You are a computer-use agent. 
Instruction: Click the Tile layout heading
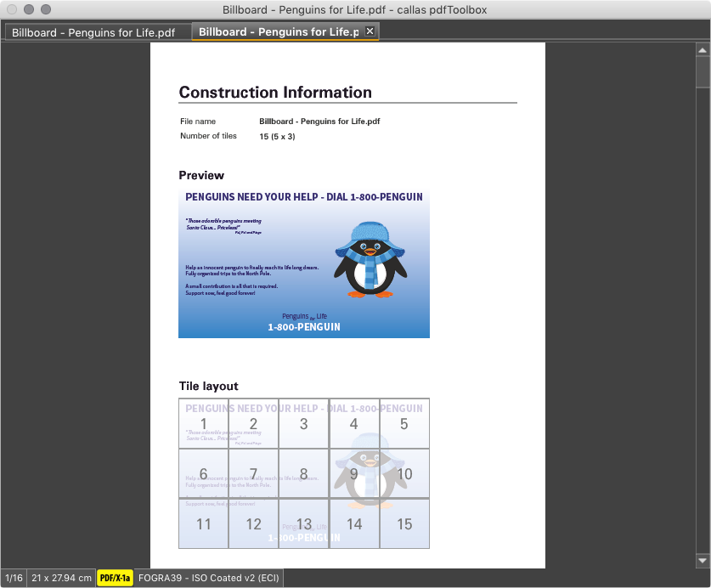pos(209,386)
